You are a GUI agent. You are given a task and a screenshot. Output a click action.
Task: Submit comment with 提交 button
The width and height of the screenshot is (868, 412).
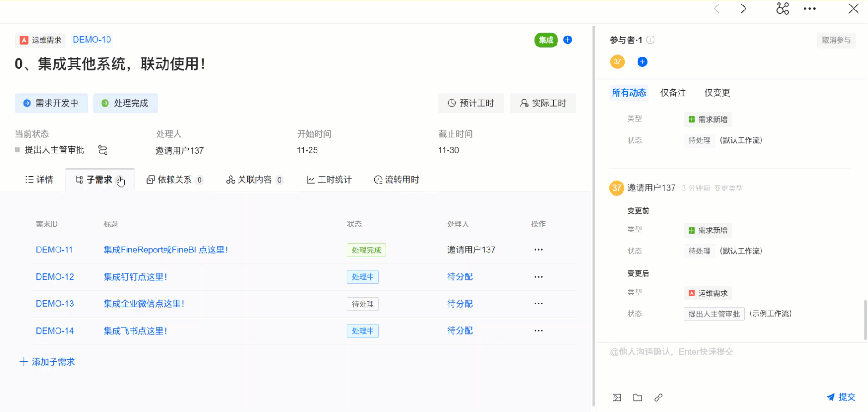pyautogui.click(x=841, y=397)
